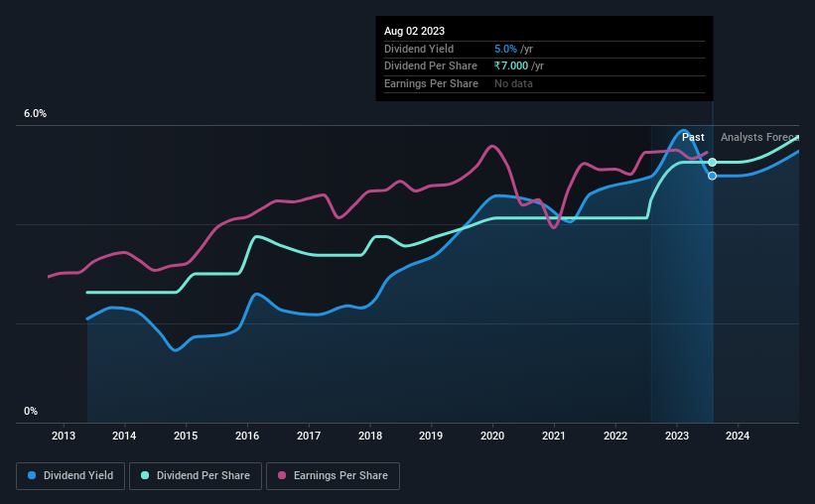Viewport: 815px width, 504px height.
Task: Click the 2015 x-axis label
Action: 186,436
